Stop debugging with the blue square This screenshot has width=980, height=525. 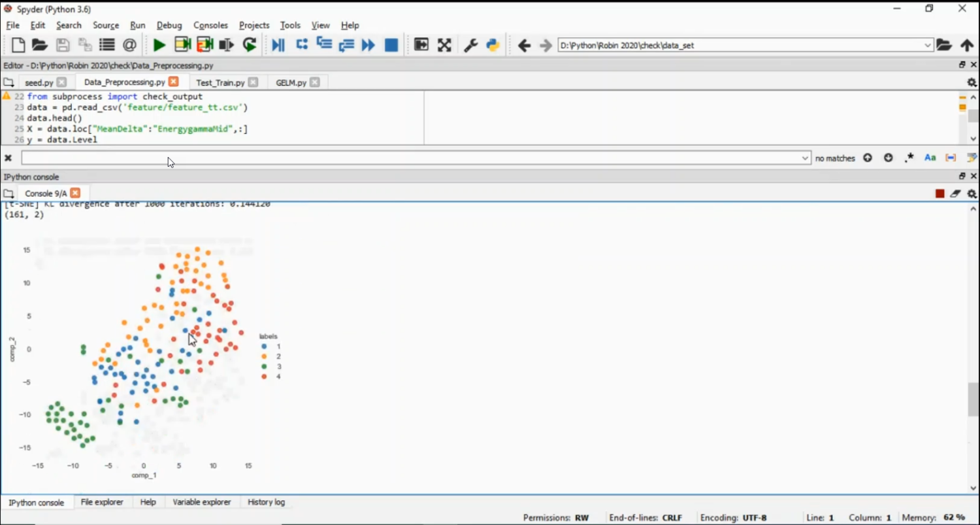click(x=391, y=45)
